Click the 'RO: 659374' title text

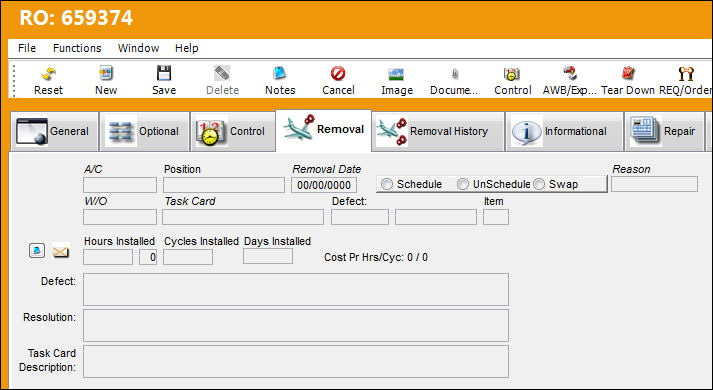tap(76, 18)
